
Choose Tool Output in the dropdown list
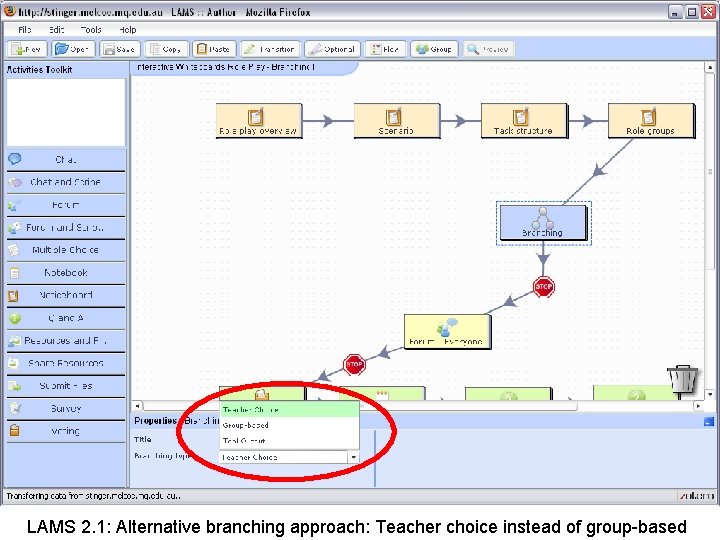click(289, 441)
